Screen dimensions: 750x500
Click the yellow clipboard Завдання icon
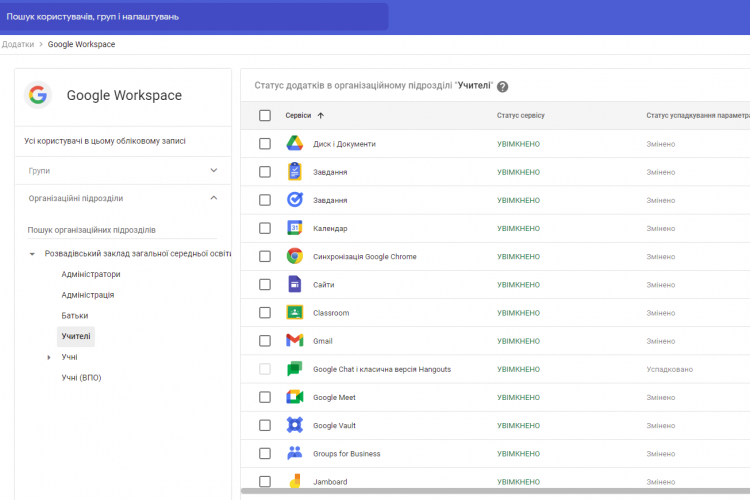pyautogui.click(x=295, y=171)
